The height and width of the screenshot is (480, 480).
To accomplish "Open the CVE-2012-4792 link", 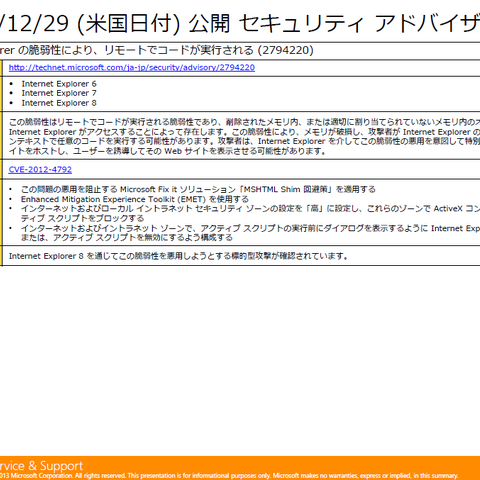I will (40, 170).
